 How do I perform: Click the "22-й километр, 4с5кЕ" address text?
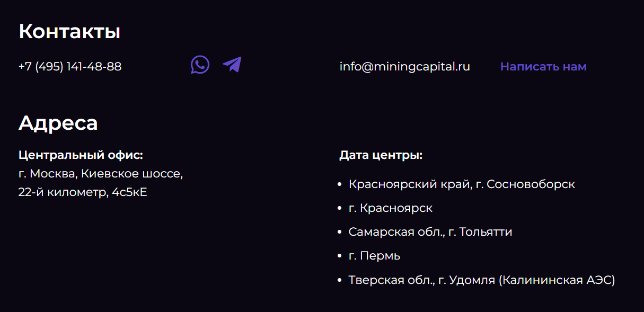(x=83, y=192)
